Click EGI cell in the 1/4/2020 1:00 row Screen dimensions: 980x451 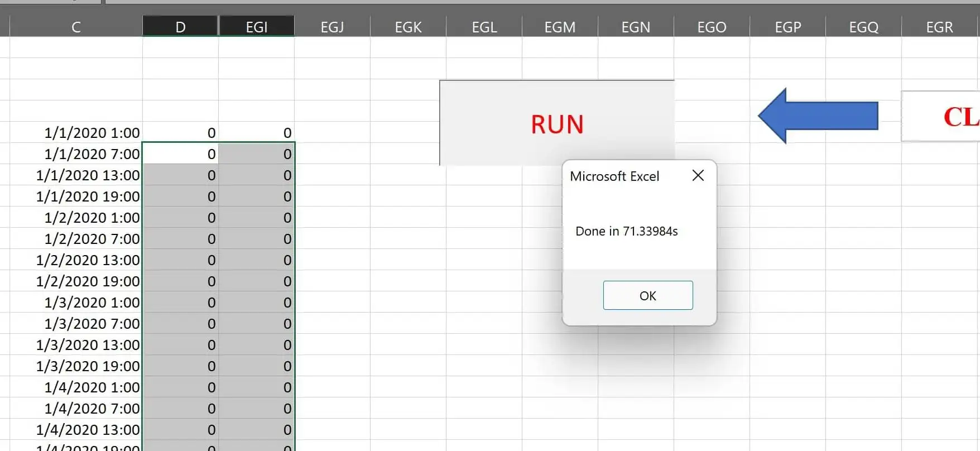(257, 387)
